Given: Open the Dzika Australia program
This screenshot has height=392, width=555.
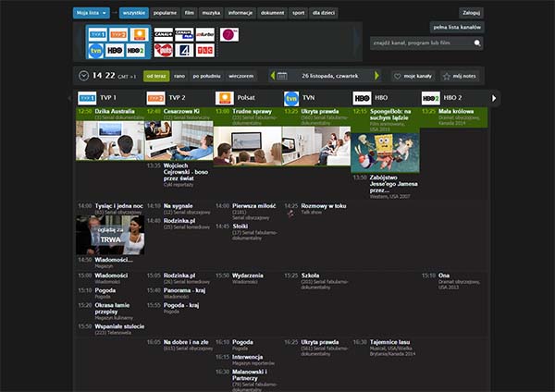Looking at the screenshot, I should (x=115, y=111).
